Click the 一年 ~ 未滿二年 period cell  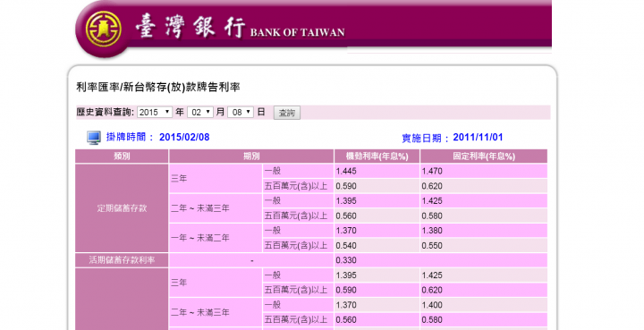pyautogui.click(x=216, y=238)
